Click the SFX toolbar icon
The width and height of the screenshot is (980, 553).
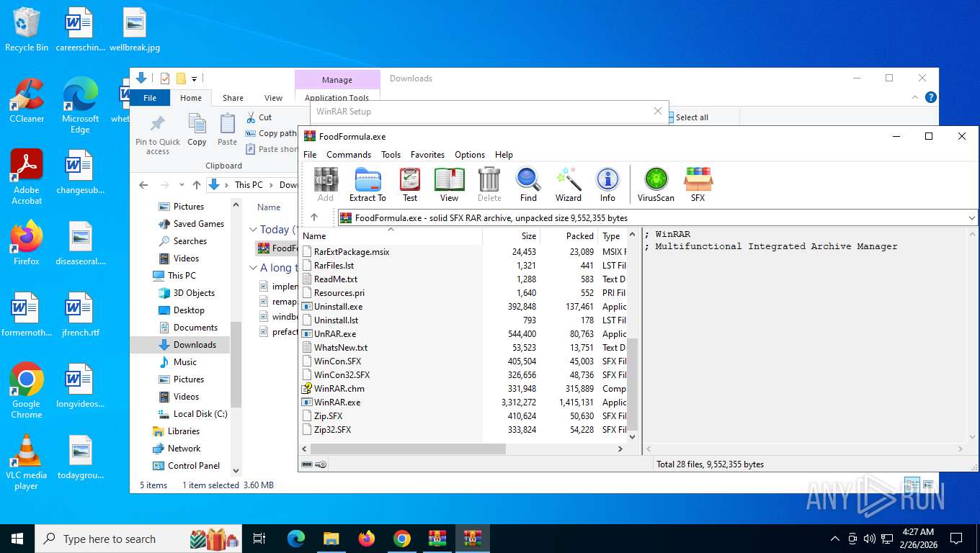[698, 184]
